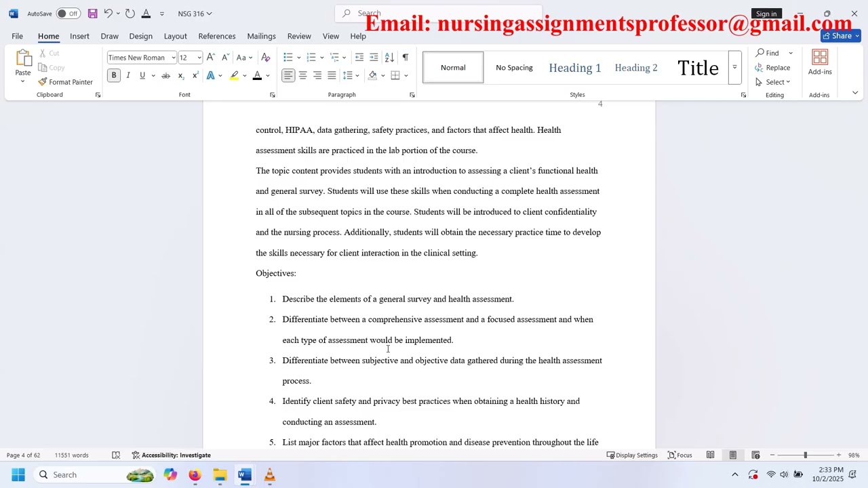
Task: Apply superscript formatting
Action: (x=195, y=75)
